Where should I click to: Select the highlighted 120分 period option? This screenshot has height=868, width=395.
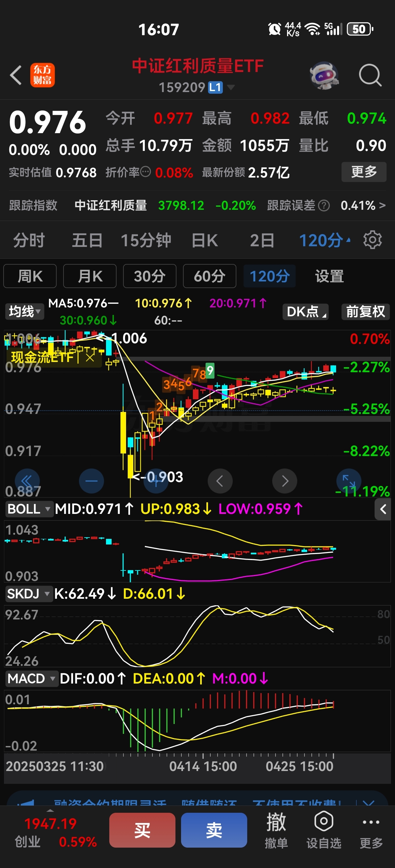pyautogui.click(x=270, y=276)
